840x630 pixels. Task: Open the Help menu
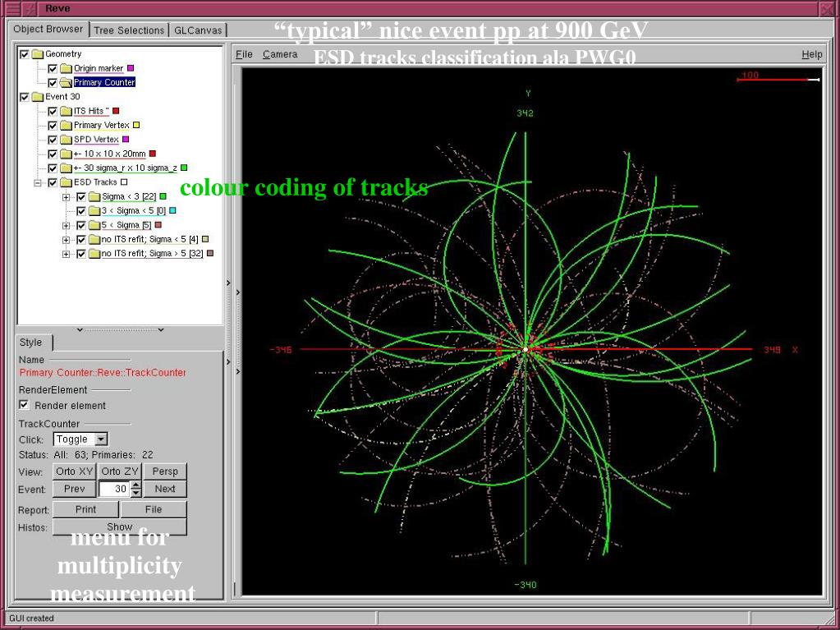[811, 54]
